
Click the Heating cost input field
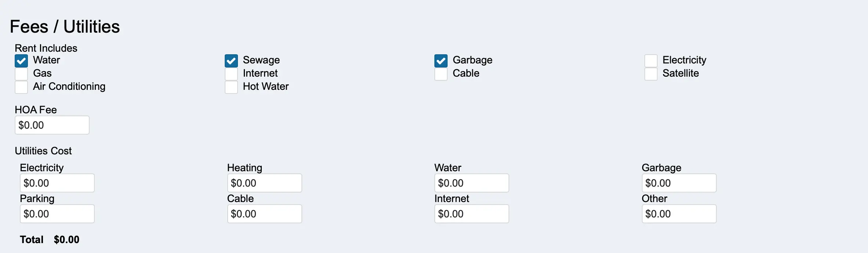264,183
